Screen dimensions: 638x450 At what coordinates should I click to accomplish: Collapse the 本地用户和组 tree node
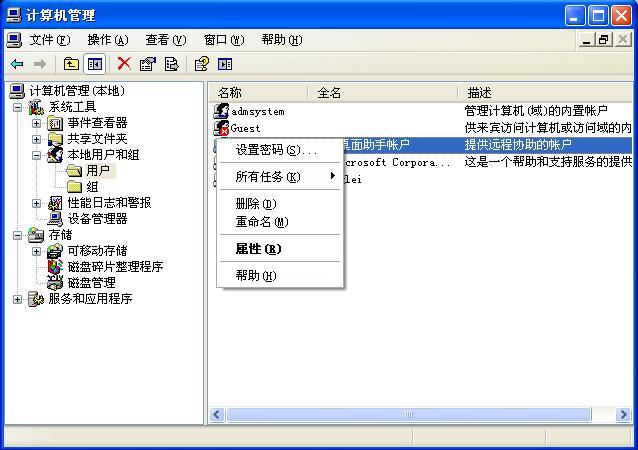click(x=37, y=155)
